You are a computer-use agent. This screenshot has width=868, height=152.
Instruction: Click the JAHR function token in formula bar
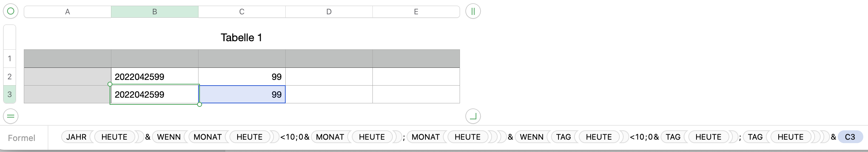click(76, 137)
